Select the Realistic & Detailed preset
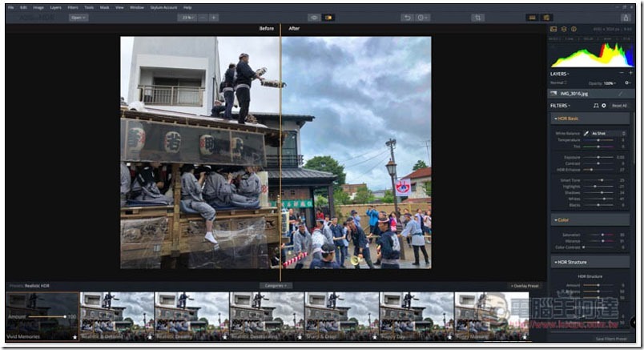This screenshot has width=644, height=350. pyautogui.click(x=117, y=316)
